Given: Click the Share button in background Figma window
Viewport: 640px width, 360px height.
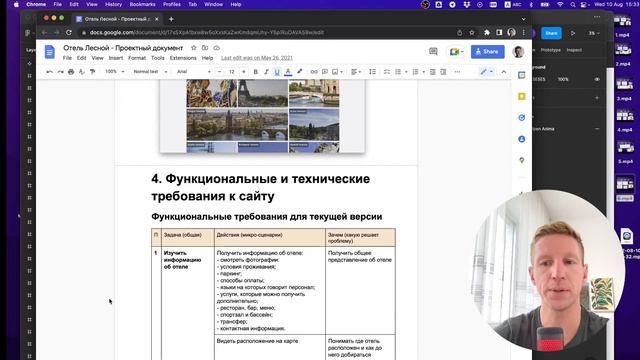Looking at the screenshot, I should (551, 33).
